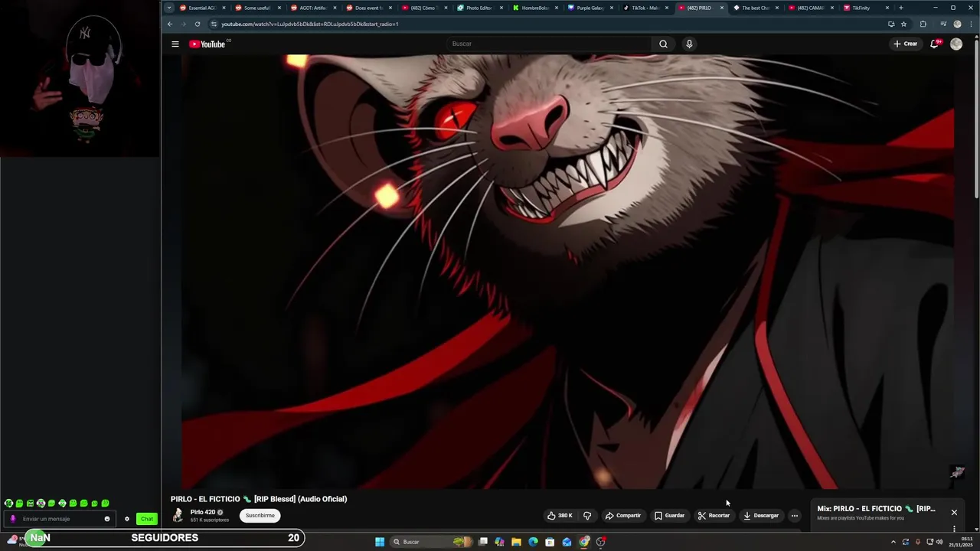The image size is (980, 551).
Task: Click the video player image area
Action: point(567,271)
